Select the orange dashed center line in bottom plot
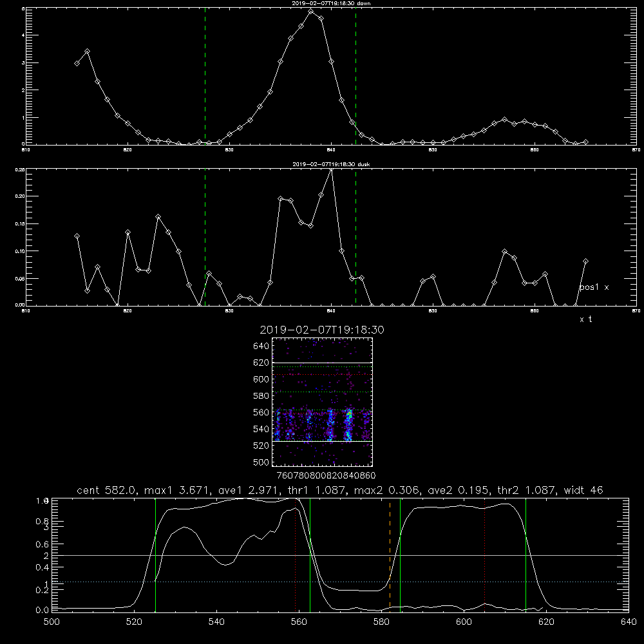 point(390,555)
